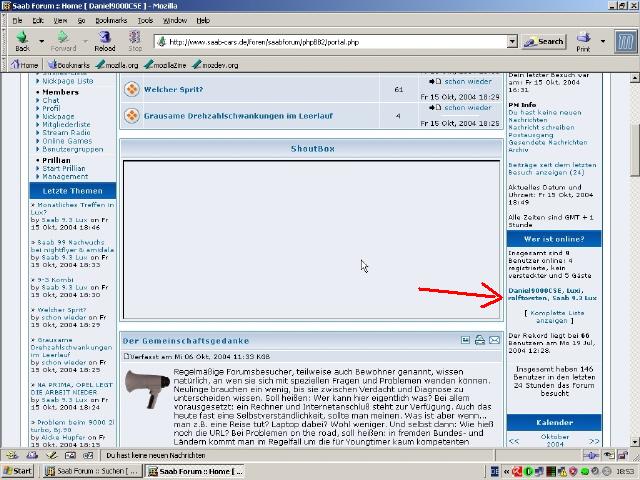The width and height of the screenshot is (640, 480).
Task: Click the vertical scrollbar thumb
Action: coord(634,150)
